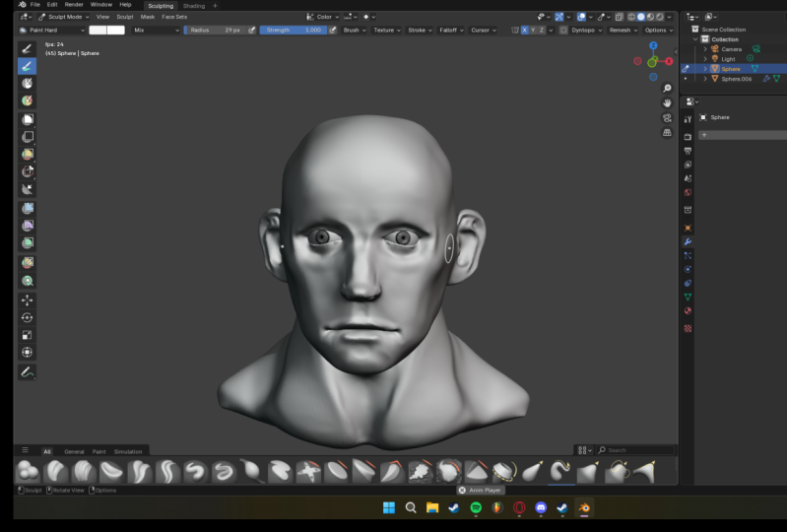
Task: Click the pan hand viewport gizmo
Action: (x=667, y=102)
